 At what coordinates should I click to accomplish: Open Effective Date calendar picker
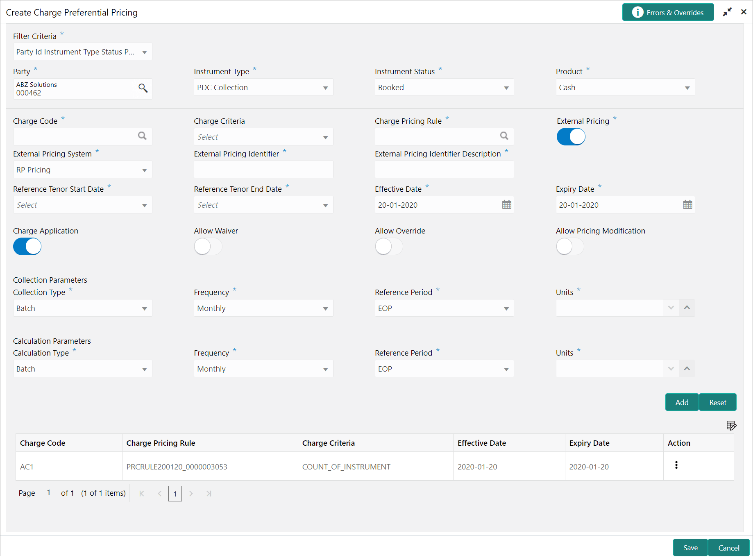click(507, 205)
